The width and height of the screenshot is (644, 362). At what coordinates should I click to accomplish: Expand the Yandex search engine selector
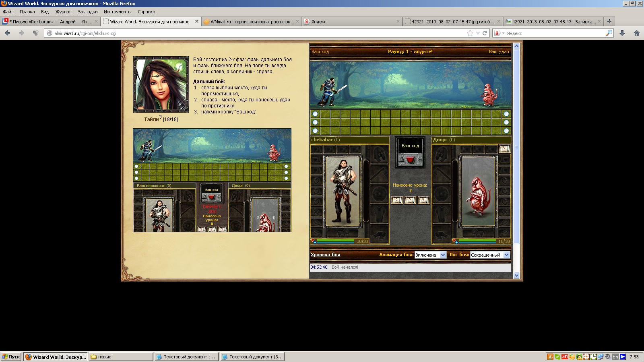coord(500,33)
